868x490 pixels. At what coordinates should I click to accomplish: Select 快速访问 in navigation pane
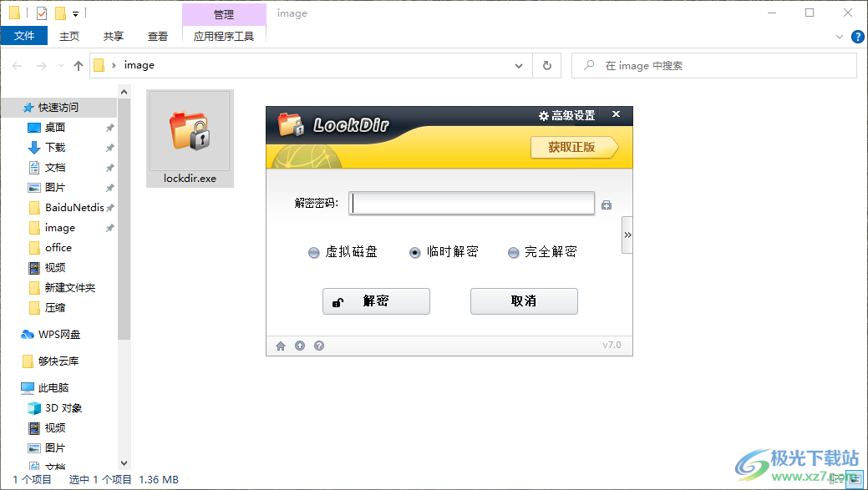click(58, 108)
